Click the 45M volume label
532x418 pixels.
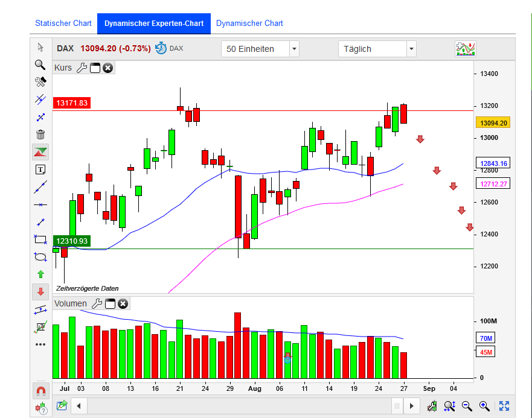486,352
